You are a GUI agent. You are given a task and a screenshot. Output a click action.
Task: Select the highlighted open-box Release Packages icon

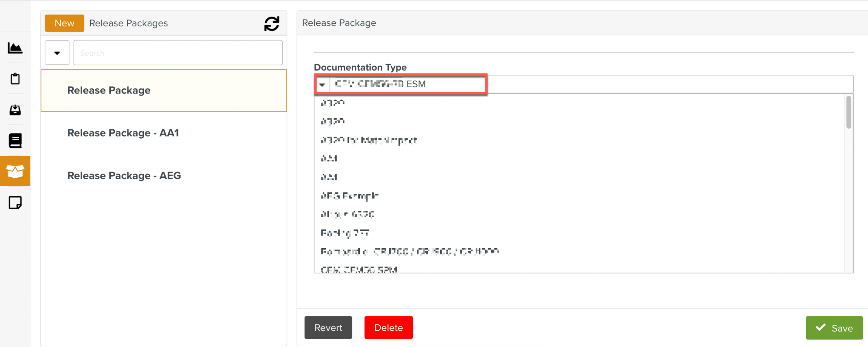point(15,171)
